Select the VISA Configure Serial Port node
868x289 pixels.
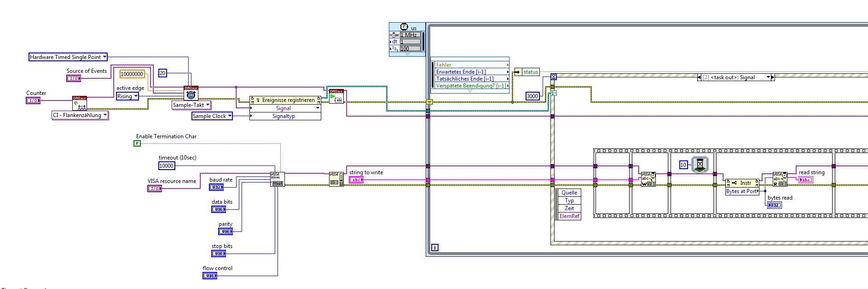(277, 179)
